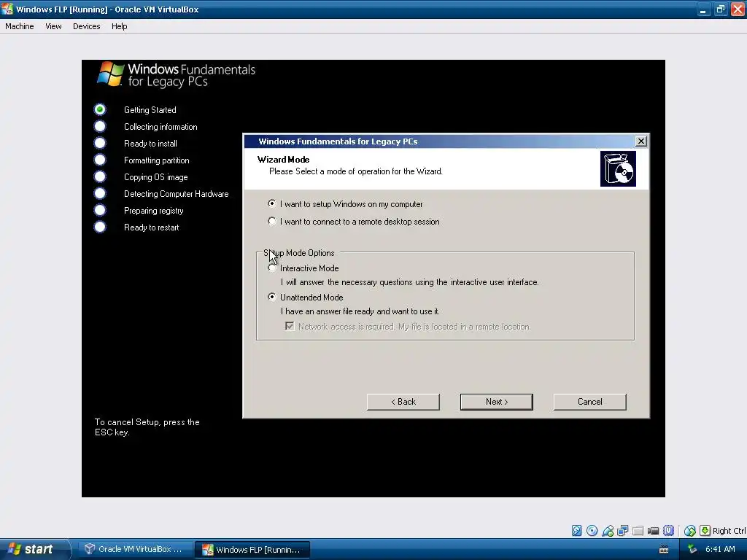Viewport: 747px width, 560px height.
Task: Click the mouse integration indicator icon
Action: point(689,531)
